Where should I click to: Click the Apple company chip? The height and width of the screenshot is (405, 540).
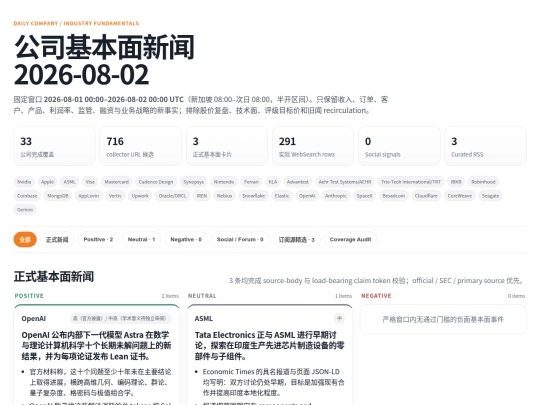[48, 182]
